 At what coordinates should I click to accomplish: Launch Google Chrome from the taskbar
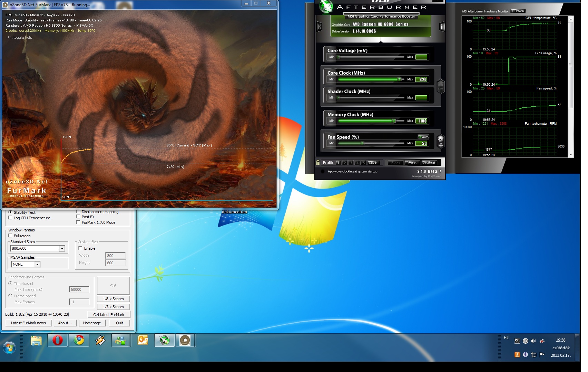(x=79, y=341)
